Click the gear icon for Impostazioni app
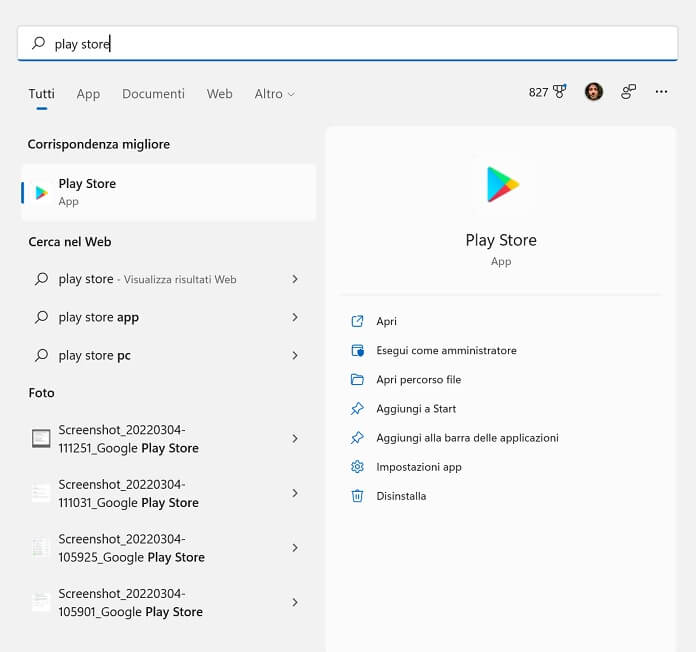 (x=357, y=467)
